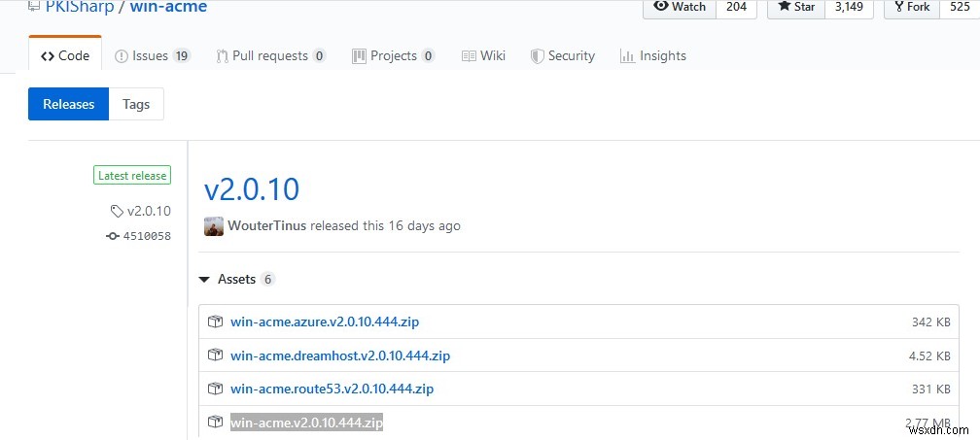Fork the win-acme repository

coord(912,8)
